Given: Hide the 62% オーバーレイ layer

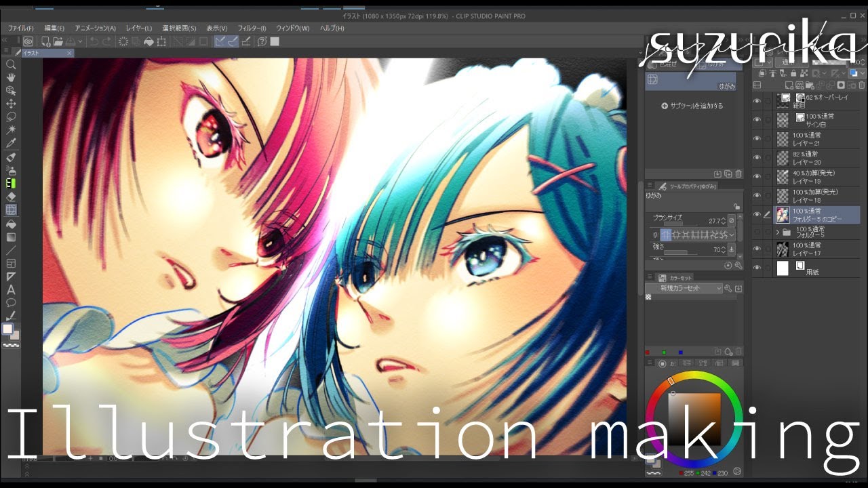Looking at the screenshot, I should [x=757, y=100].
